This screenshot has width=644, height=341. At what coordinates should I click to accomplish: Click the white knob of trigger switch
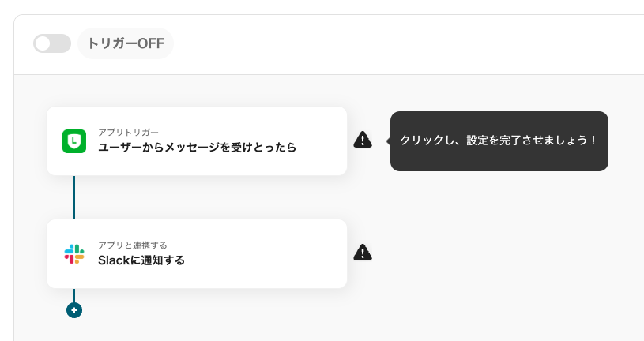[43, 43]
